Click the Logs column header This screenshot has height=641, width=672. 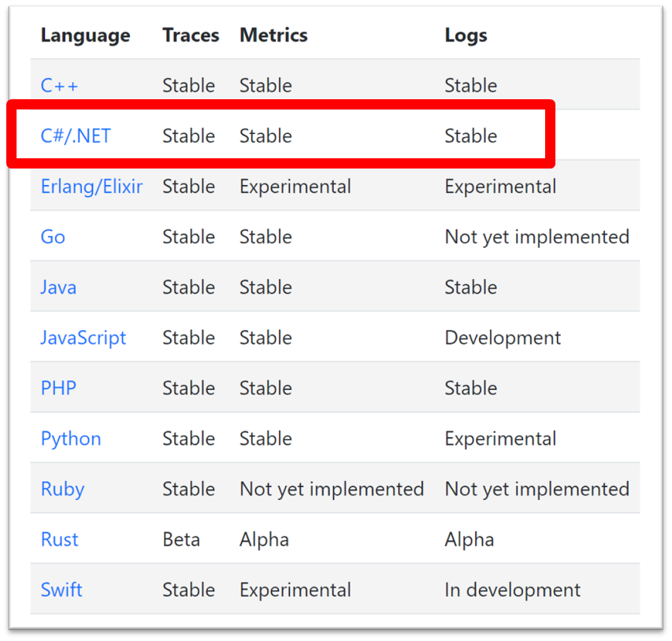pyautogui.click(x=466, y=35)
